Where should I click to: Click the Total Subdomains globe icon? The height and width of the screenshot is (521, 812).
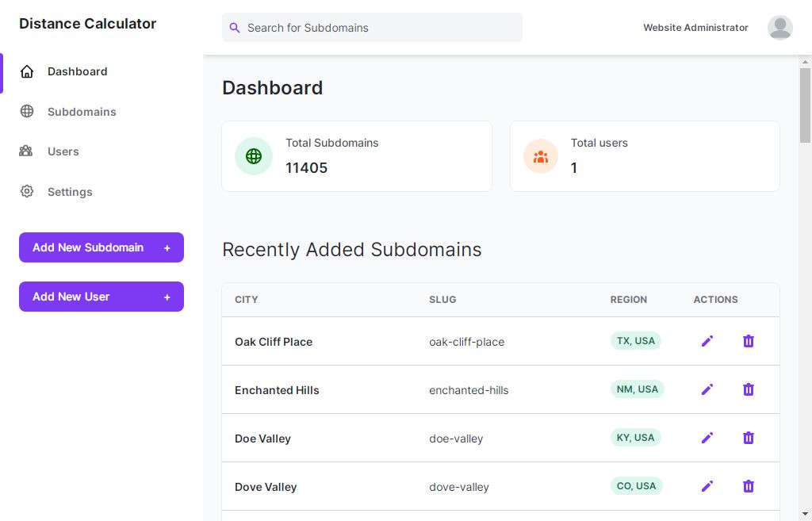(x=253, y=156)
